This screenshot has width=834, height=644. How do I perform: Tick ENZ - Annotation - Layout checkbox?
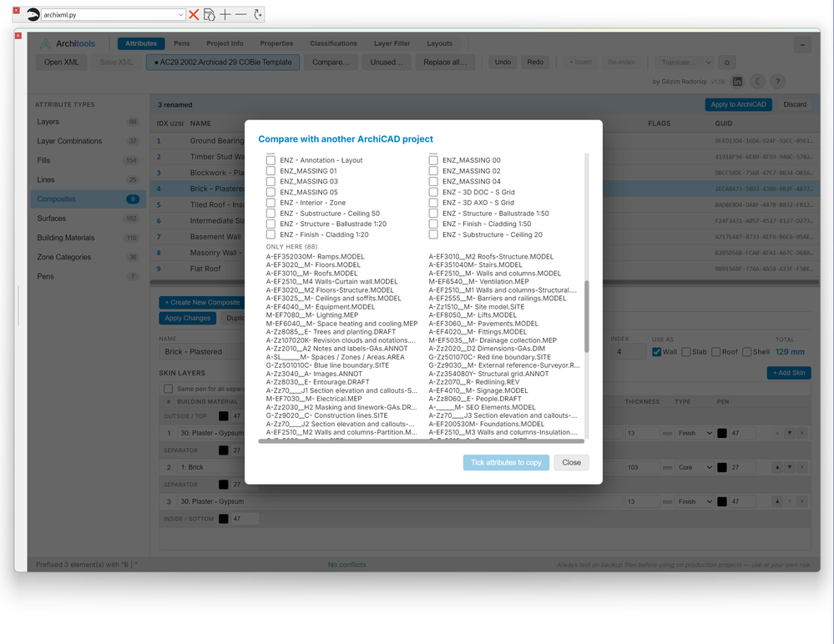click(x=270, y=160)
